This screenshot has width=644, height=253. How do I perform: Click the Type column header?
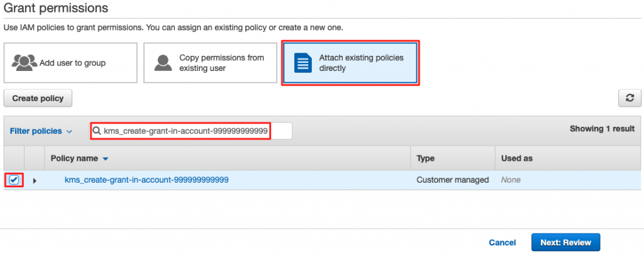click(426, 159)
